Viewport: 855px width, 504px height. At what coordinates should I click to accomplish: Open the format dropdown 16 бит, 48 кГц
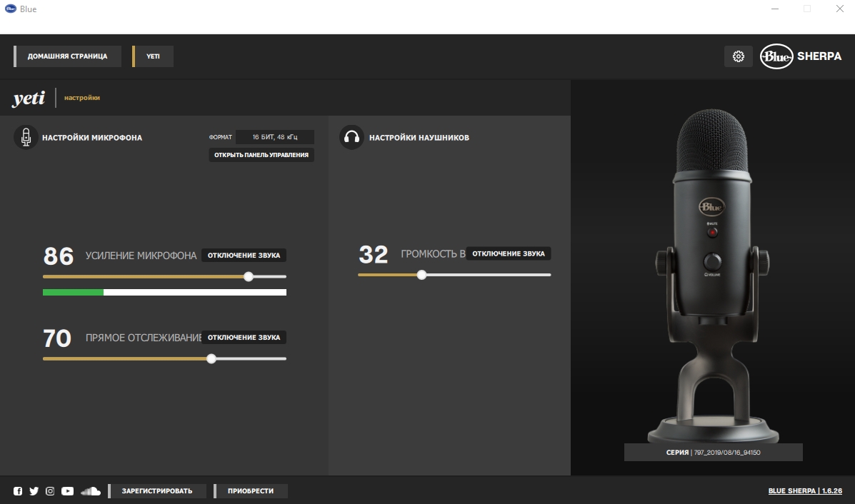275,137
